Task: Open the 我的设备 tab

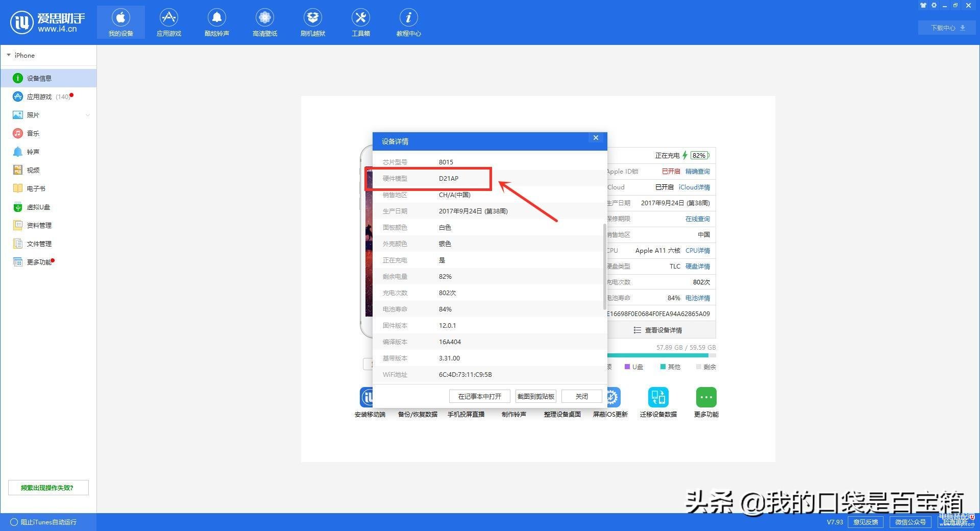Action: [x=121, y=22]
